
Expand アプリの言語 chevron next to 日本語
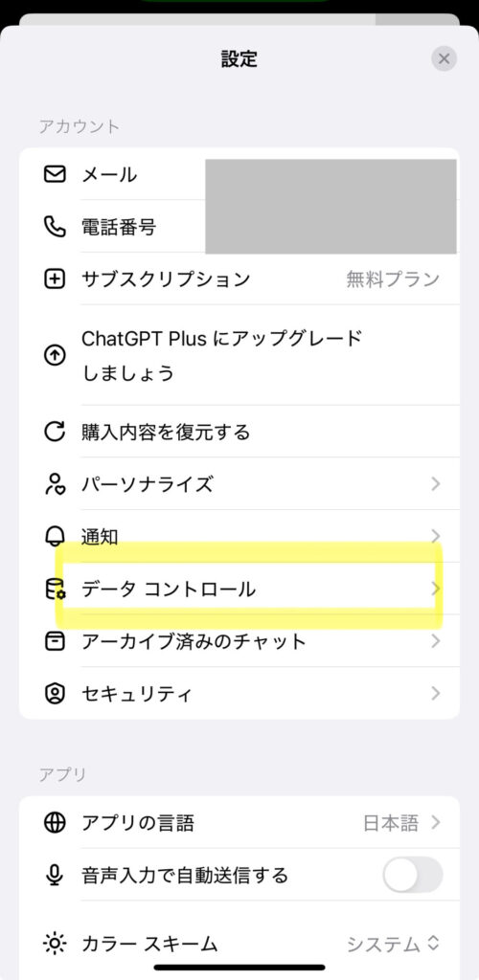tap(436, 822)
